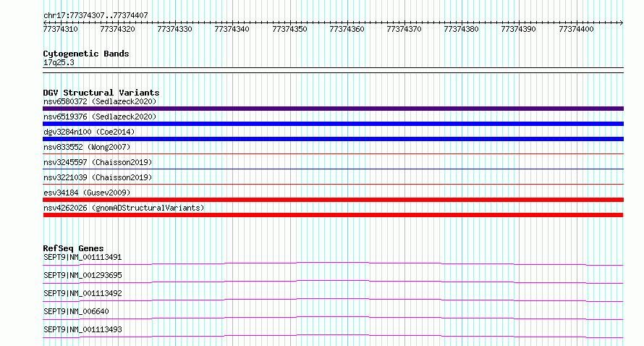Open transcript SEPT9|NM_001293695

tap(82, 275)
